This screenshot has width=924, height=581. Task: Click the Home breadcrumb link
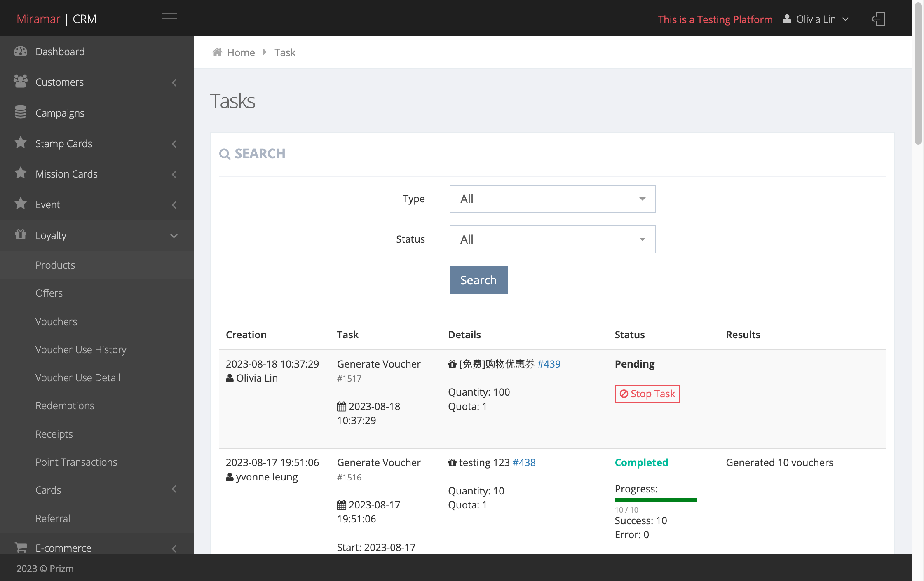241,52
